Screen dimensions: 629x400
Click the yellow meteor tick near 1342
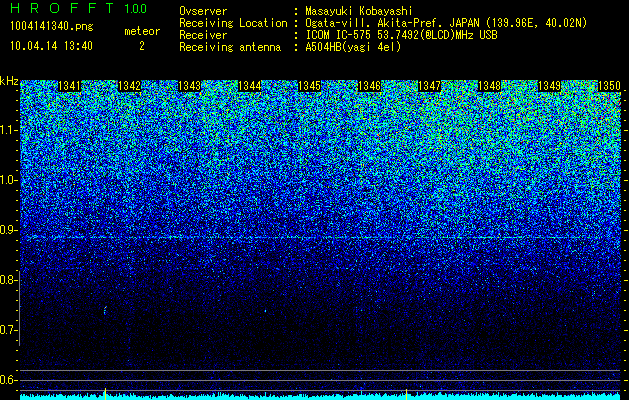[105, 394]
